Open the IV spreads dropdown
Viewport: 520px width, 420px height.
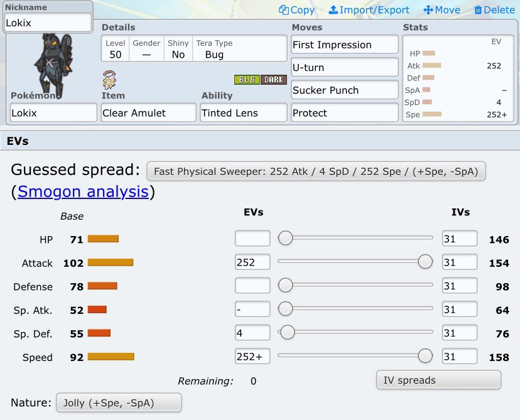click(438, 380)
